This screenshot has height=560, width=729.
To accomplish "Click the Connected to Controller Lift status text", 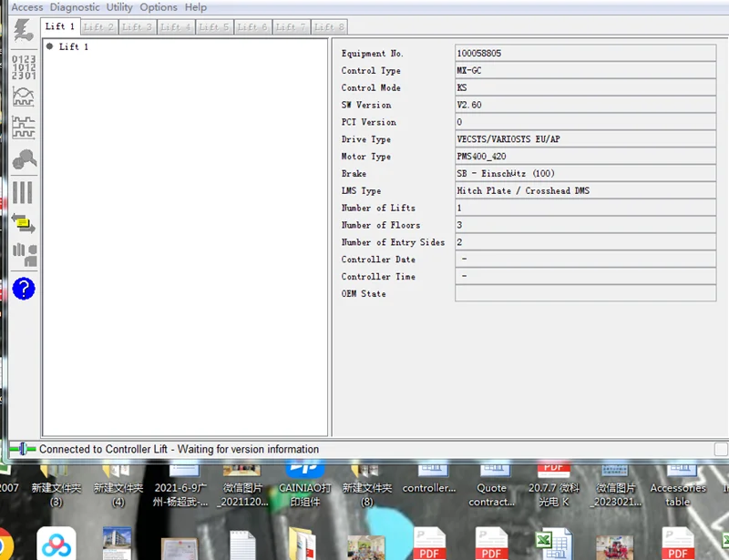I will tap(179, 449).
